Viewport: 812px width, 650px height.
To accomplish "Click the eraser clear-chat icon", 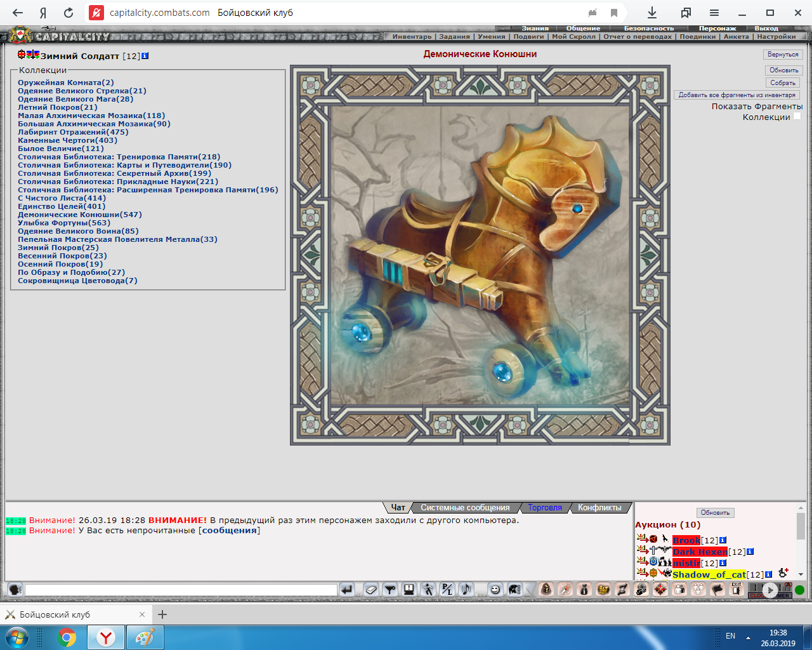I will click(x=372, y=590).
